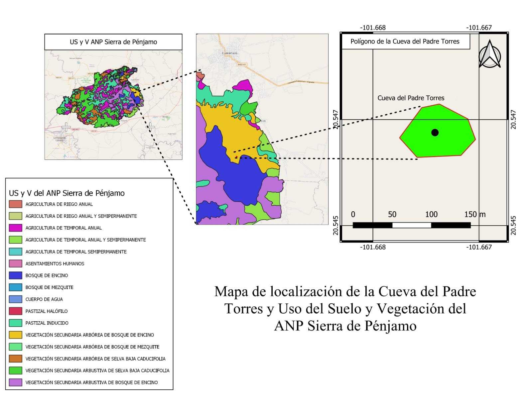Click the left white cross marker on overview map
Screen dimensions: 532x395
click(66, 127)
